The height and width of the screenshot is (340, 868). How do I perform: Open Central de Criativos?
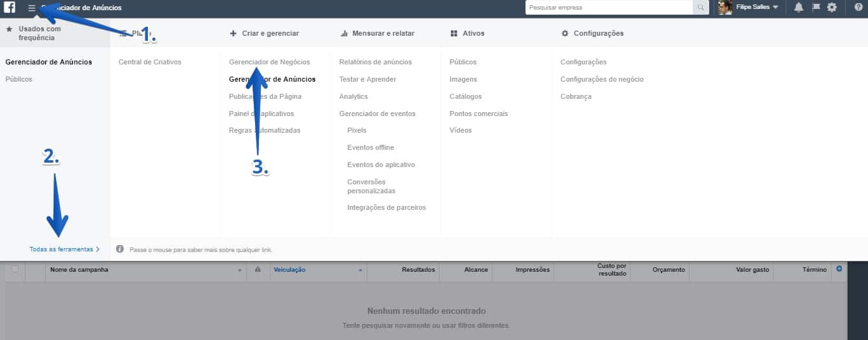pyautogui.click(x=150, y=62)
